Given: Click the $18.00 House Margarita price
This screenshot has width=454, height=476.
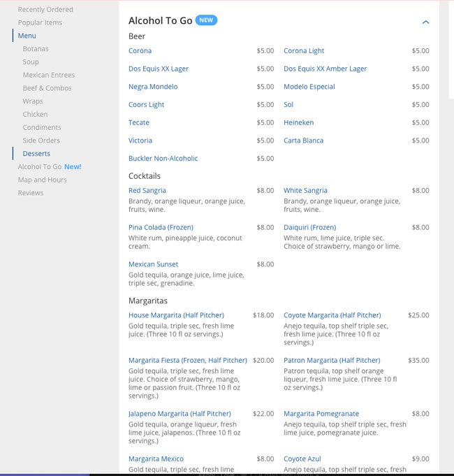Looking at the screenshot, I should (x=263, y=315).
